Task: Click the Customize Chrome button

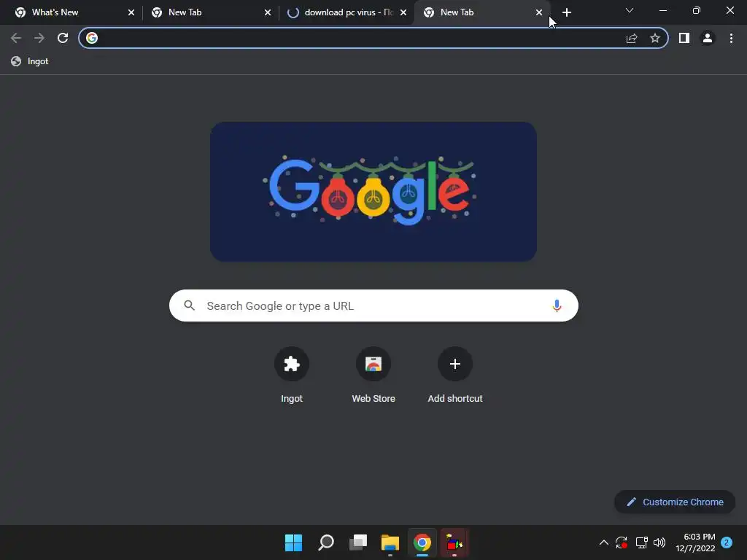Action: 675,502
